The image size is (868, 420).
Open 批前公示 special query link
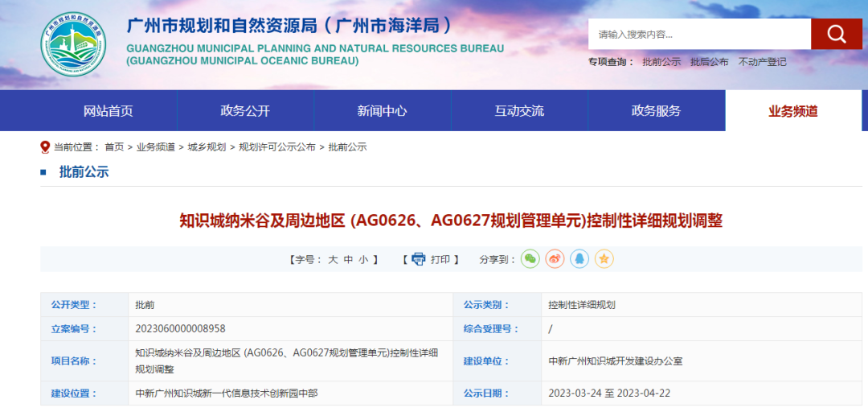(x=661, y=62)
